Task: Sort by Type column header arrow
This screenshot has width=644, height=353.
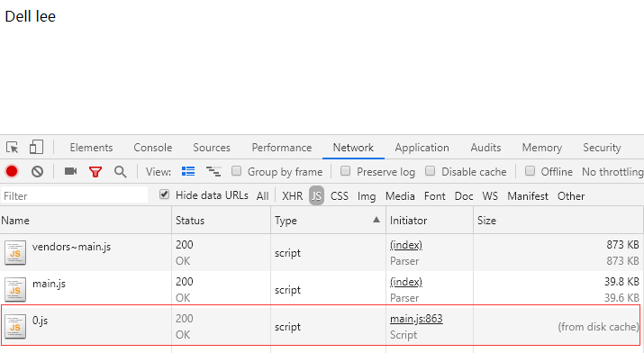Action: pos(376,220)
